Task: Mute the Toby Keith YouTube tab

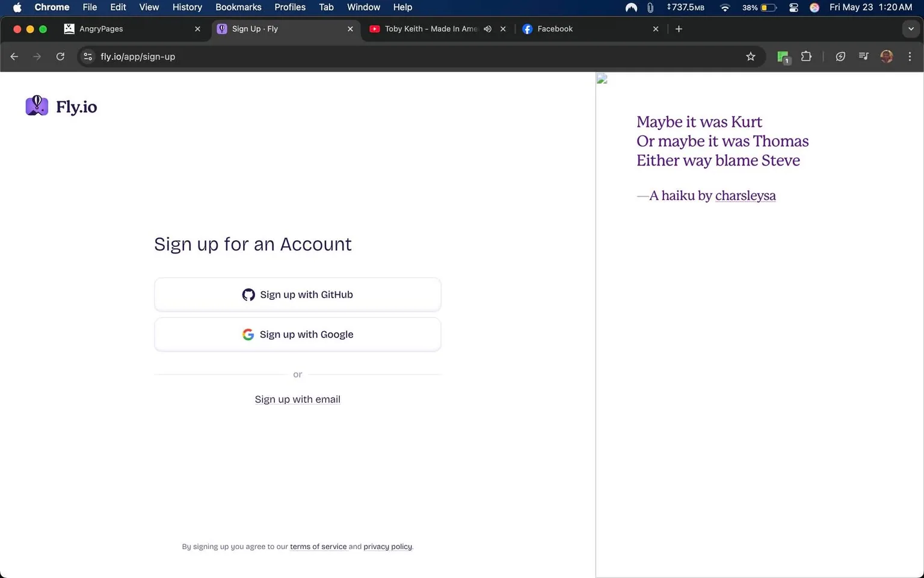Action: coord(487,29)
